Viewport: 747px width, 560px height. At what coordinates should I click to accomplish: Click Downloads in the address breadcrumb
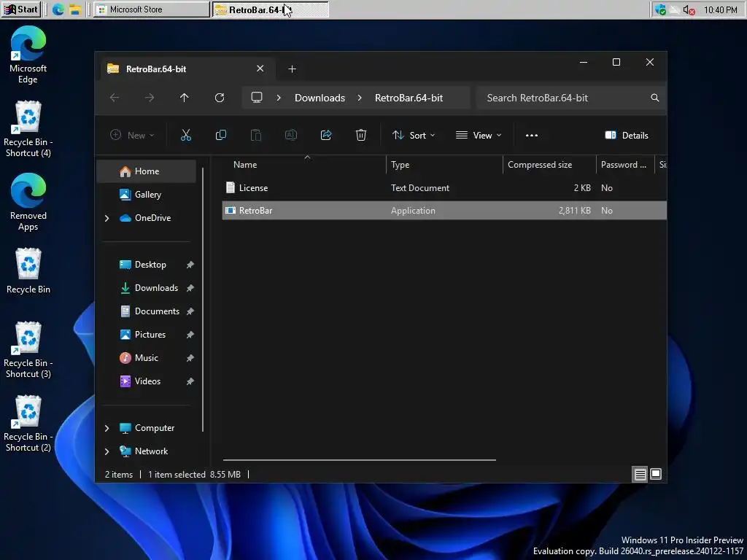[x=320, y=98]
